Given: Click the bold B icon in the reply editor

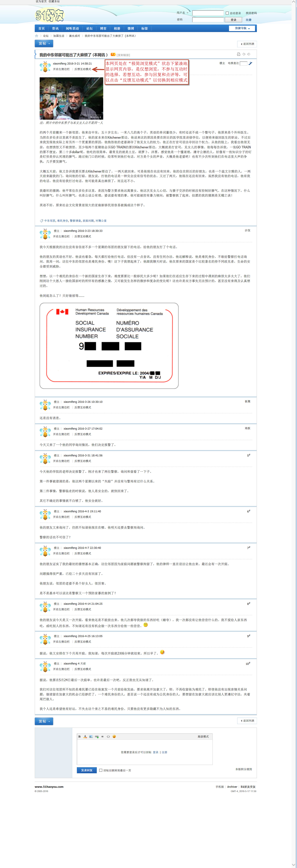Looking at the screenshot, I should coord(80,736).
